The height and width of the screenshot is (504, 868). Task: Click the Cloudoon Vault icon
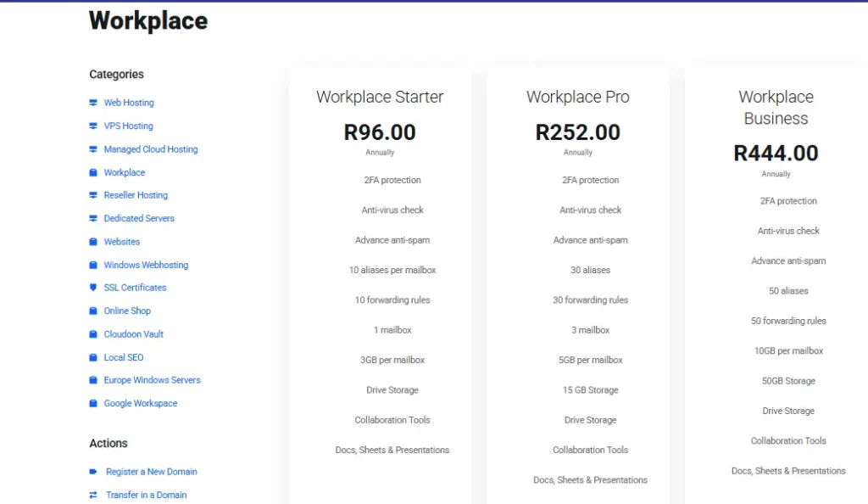pyautogui.click(x=93, y=333)
